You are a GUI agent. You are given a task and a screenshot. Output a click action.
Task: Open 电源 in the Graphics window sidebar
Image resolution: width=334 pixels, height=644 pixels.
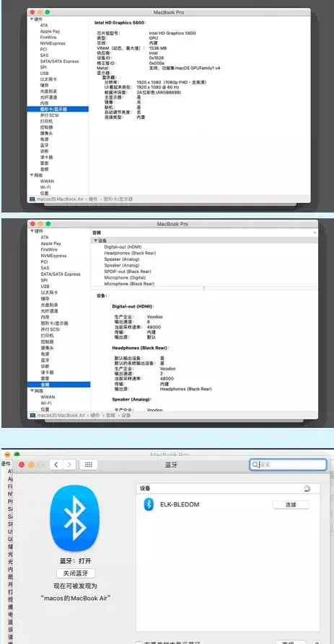coord(45,139)
